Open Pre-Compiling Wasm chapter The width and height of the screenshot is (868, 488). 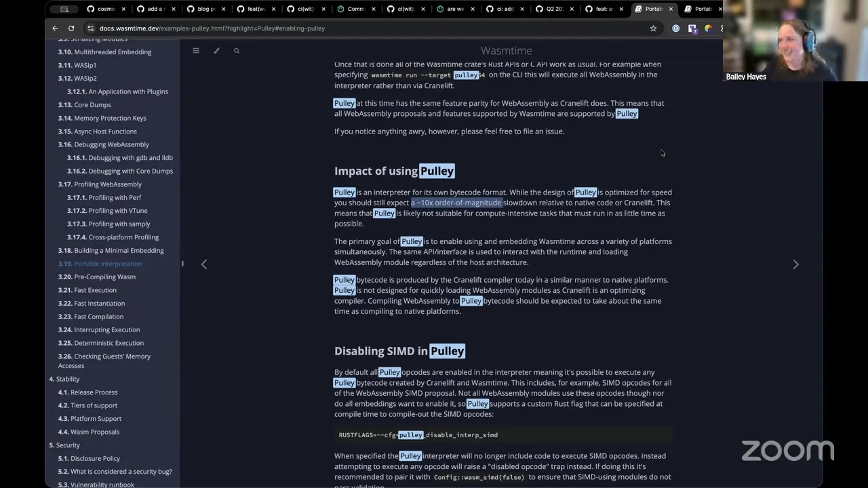96,277
